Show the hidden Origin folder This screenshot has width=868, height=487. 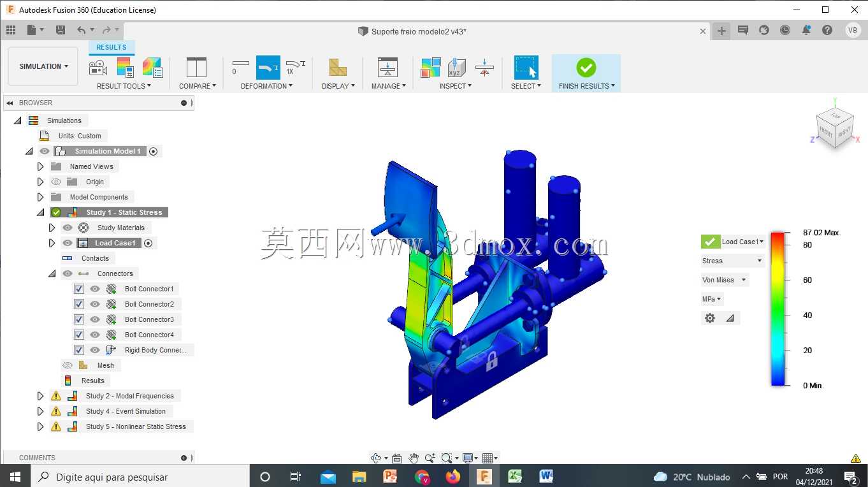[x=56, y=182]
